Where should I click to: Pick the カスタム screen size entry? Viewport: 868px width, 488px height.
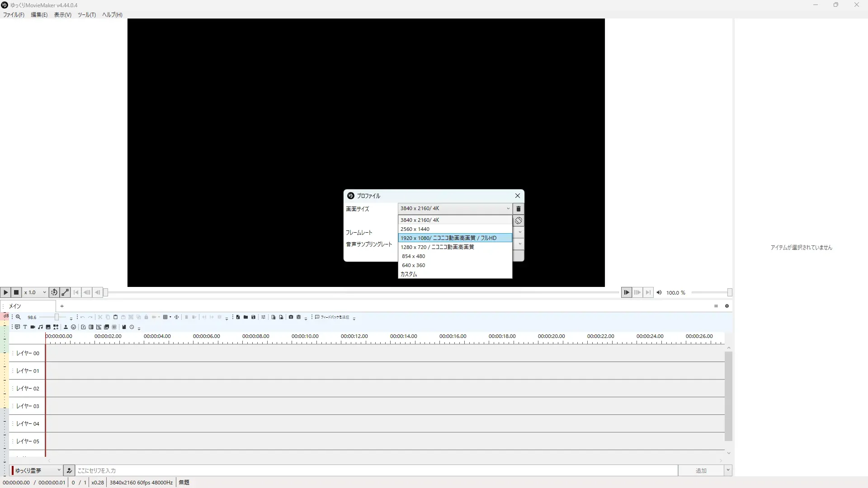coord(454,274)
